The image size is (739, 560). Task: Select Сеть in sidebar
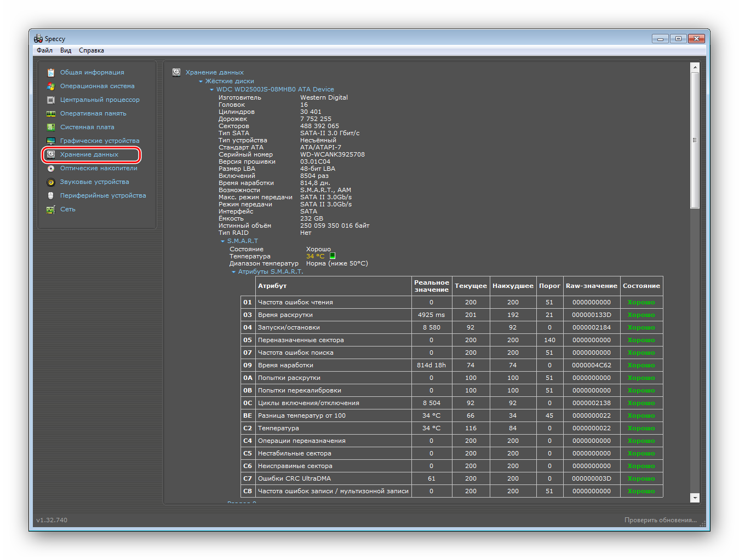(68, 209)
